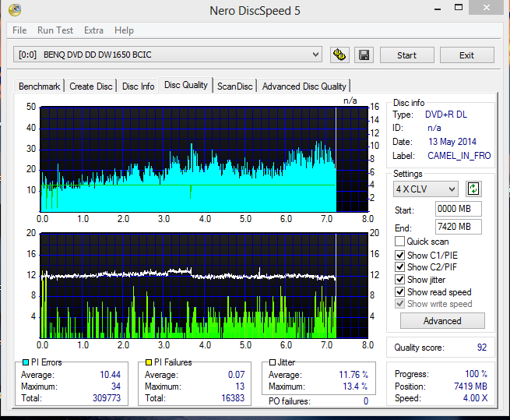Toggle the Show C2/PIF checkbox
Image resolution: width=510 pixels, height=420 pixels.
point(399,267)
